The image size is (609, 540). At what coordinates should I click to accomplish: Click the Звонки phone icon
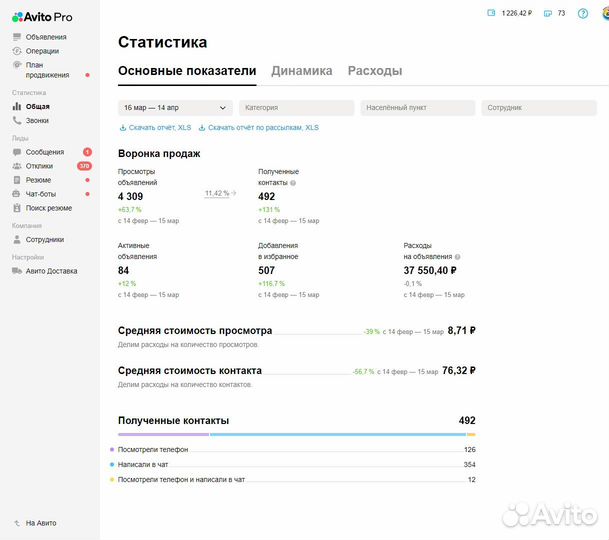point(17,120)
